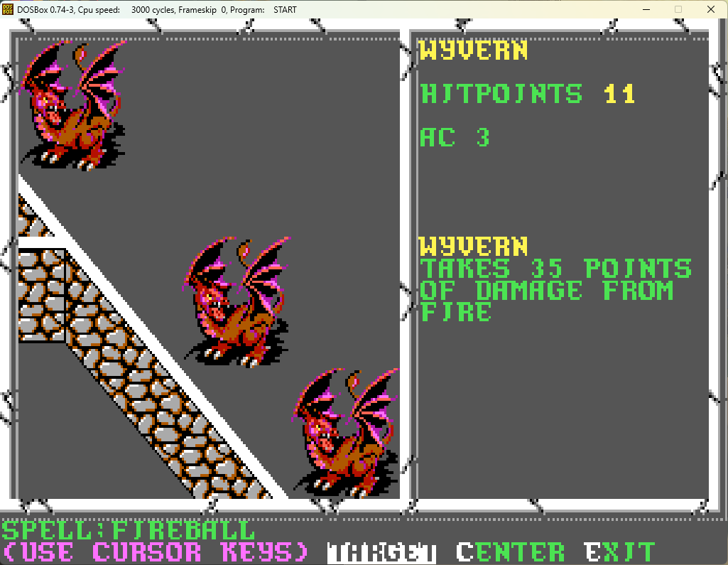728x565 pixels.
Task: Minimize the DOSBox window
Action: [646, 9]
